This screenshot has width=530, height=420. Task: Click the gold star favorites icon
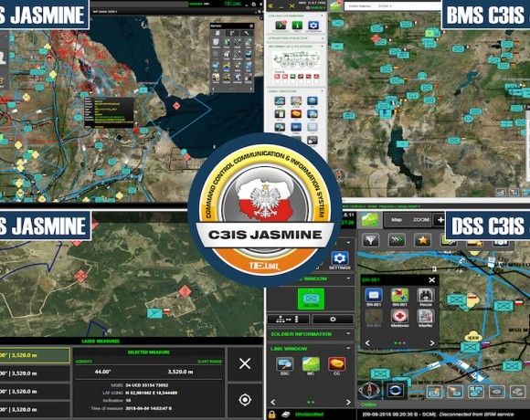(x=422, y=240)
